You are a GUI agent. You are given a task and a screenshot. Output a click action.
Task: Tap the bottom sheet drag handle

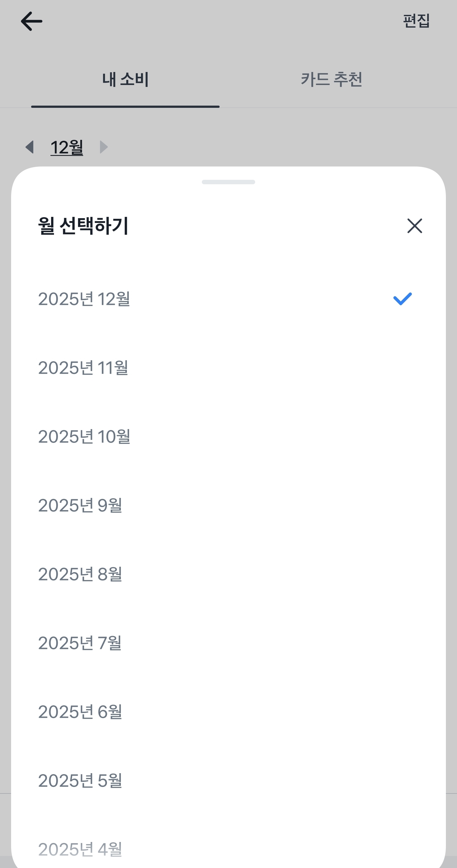228,182
